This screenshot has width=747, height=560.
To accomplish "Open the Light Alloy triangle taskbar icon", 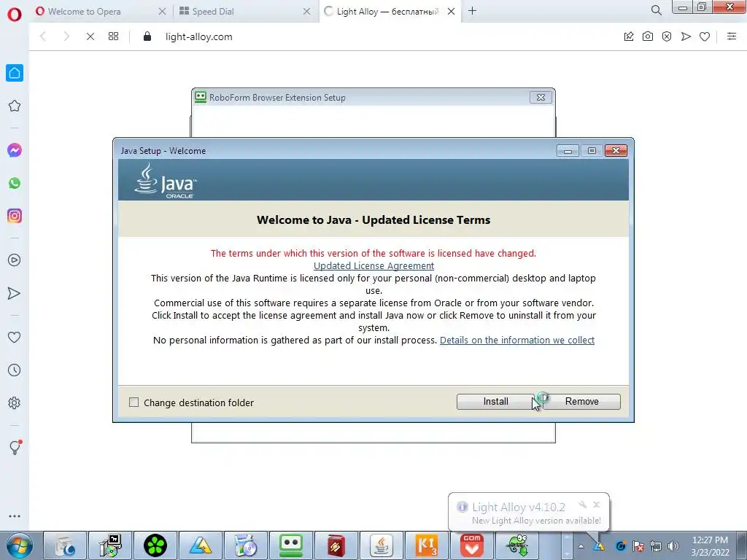I will point(200,545).
